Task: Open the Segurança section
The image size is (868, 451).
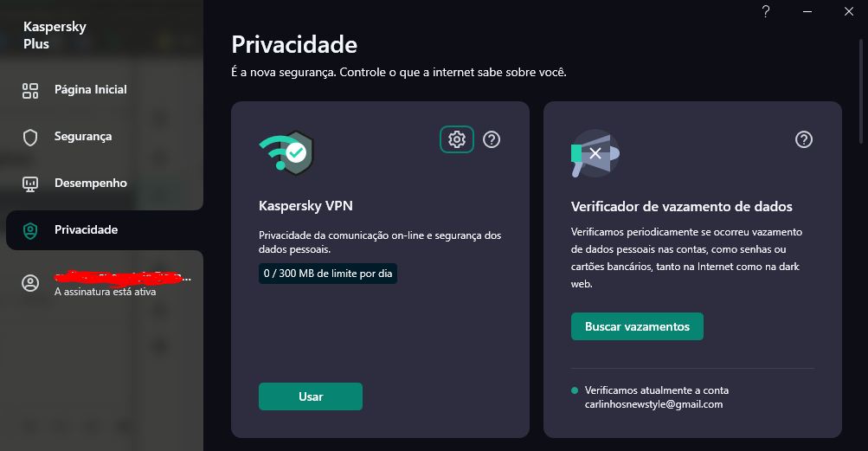Action: coord(83,137)
